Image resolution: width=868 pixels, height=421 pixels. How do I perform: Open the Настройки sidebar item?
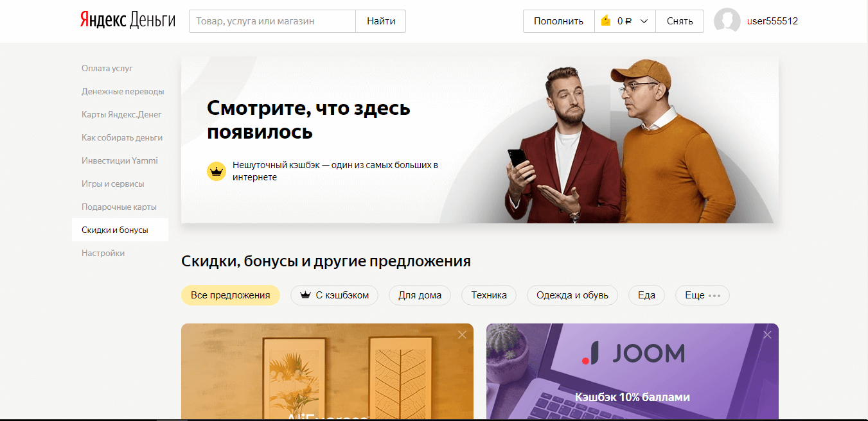pos(103,253)
